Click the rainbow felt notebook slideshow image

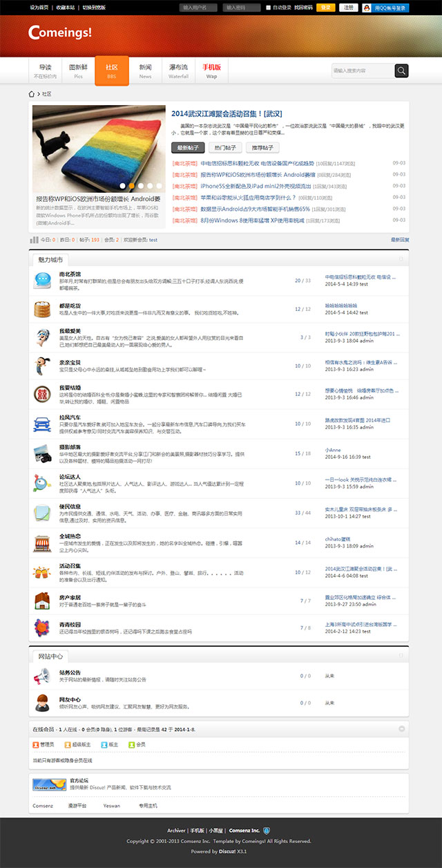(99, 149)
